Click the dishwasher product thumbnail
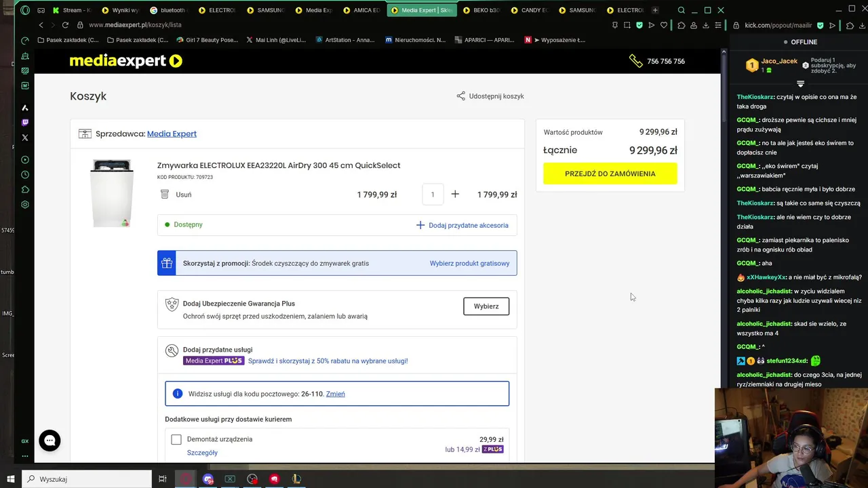Image resolution: width=868 pixels, height=488 pixels. [112, 193]
